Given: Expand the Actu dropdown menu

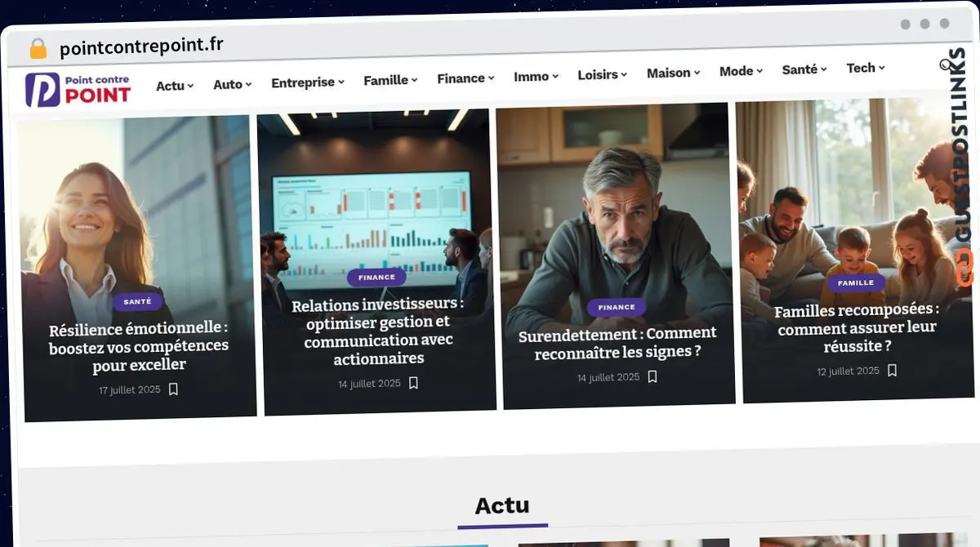Looking at the screenshot, I should (175, 86).
